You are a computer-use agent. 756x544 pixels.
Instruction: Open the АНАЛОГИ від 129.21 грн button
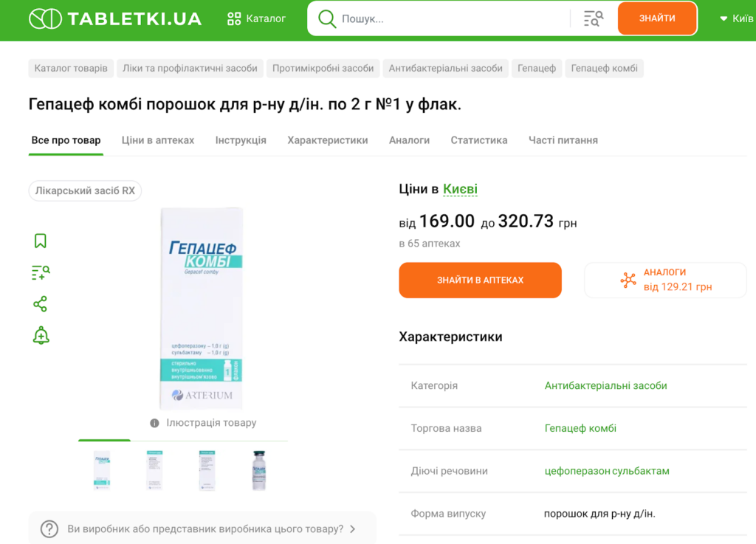pyautogui.click(x=665, y=280)
